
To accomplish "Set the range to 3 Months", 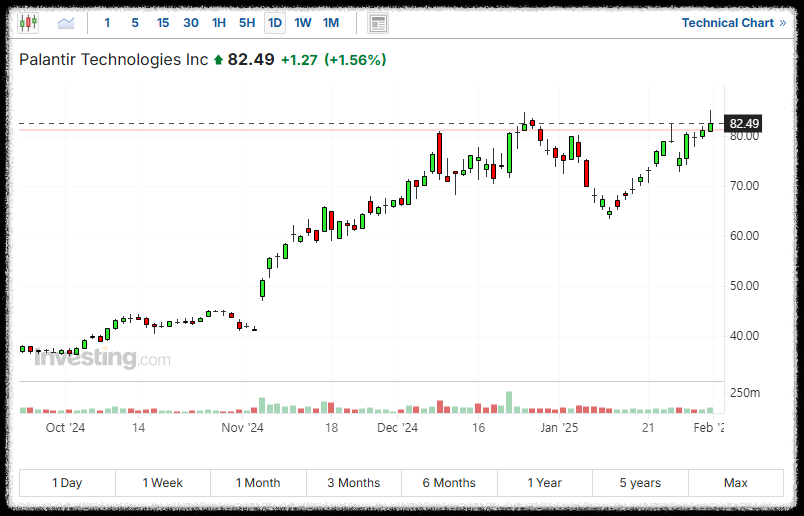I will (354, 483).
